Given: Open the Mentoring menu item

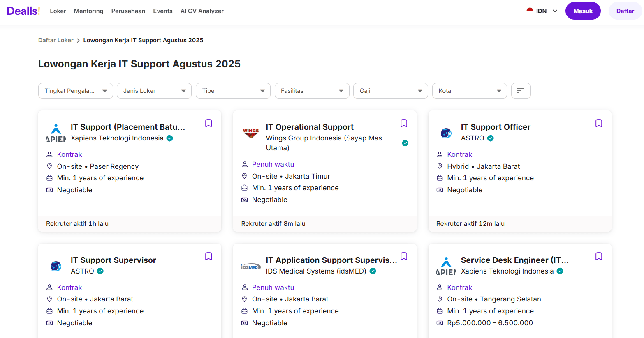Looking at the screenshot, I should click(x=89, y=11).
